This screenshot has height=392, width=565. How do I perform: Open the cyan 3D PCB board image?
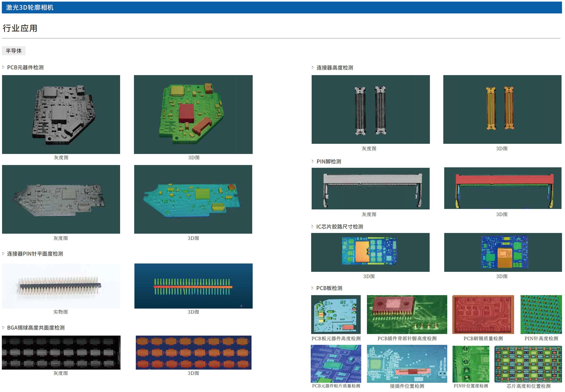(x=193, y=199)
